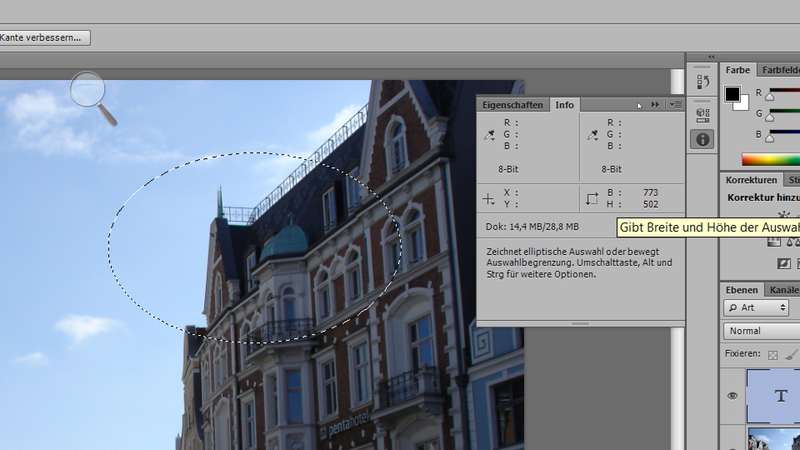Image resolution: width=800 pixels, height=450 pixels.
Task: Click the left eyedropper icon in Info panel
Action: pos(489,133)
